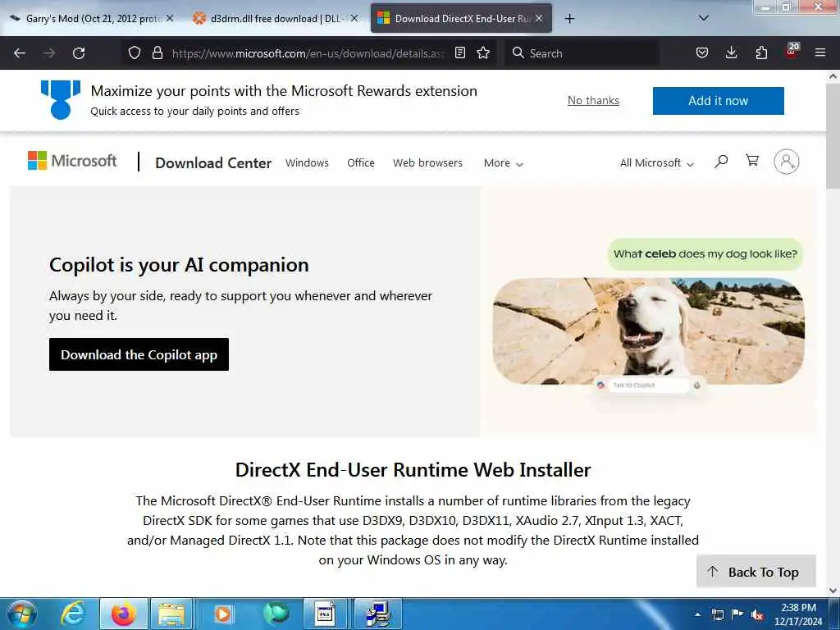
Task: Click the Microsoft Rewards medal icon
Action: pos(61,99)
